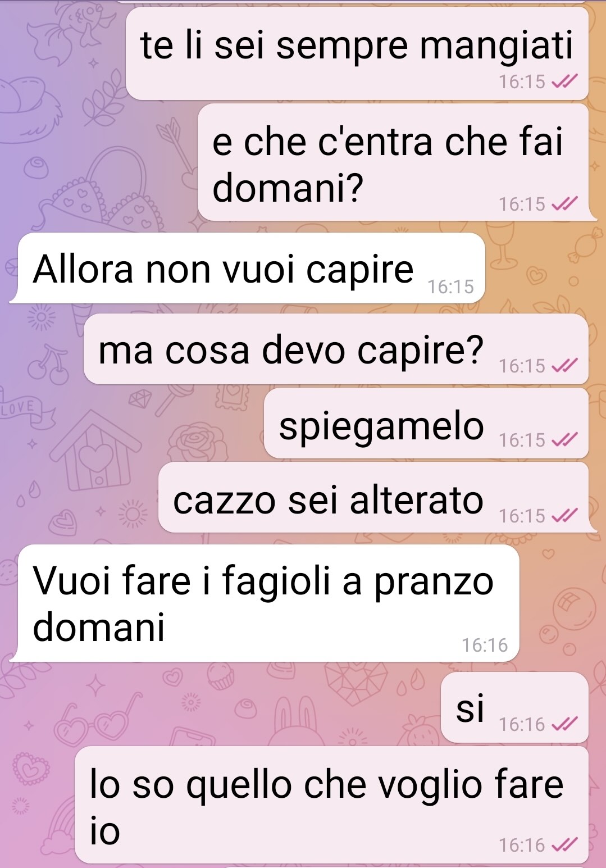Select the 'cazzo sei alterato' message
606x868 pixels.
click(373, 497)
